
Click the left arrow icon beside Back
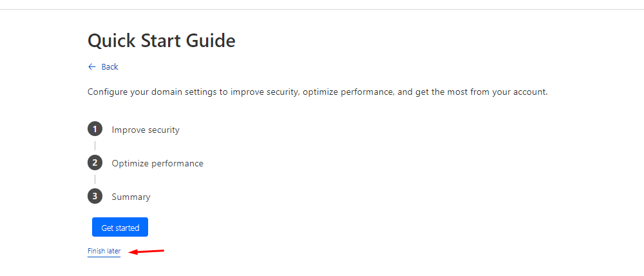click(92, 66)
